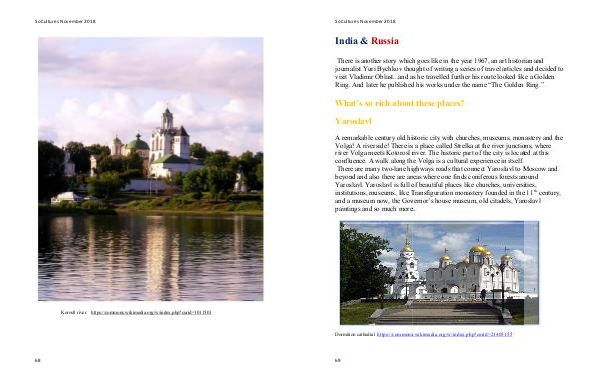Click the river caption text beside the left link

pos(73,312)
